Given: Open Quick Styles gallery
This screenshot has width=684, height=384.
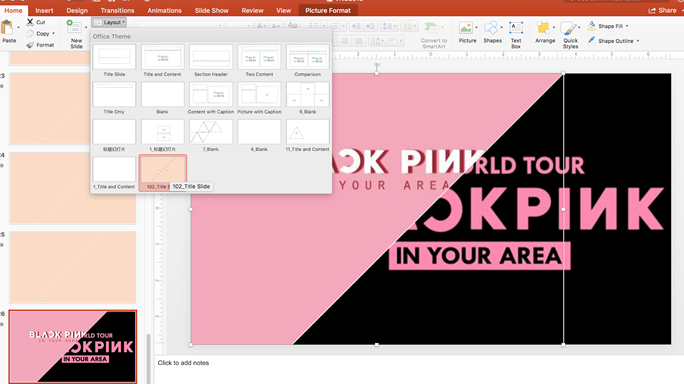Looking at the screenshot, I should (x=569, y=28).
